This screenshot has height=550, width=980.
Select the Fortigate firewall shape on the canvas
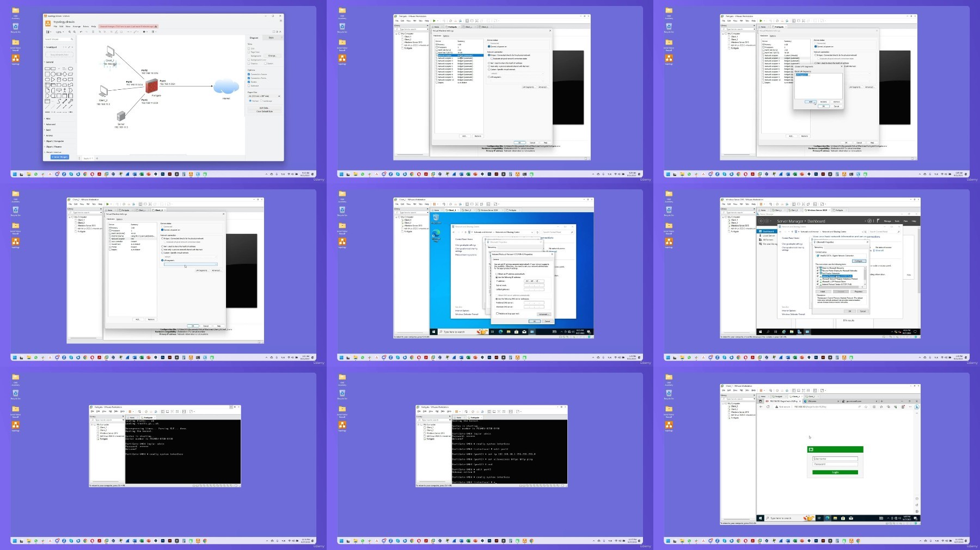pos(152,86)
